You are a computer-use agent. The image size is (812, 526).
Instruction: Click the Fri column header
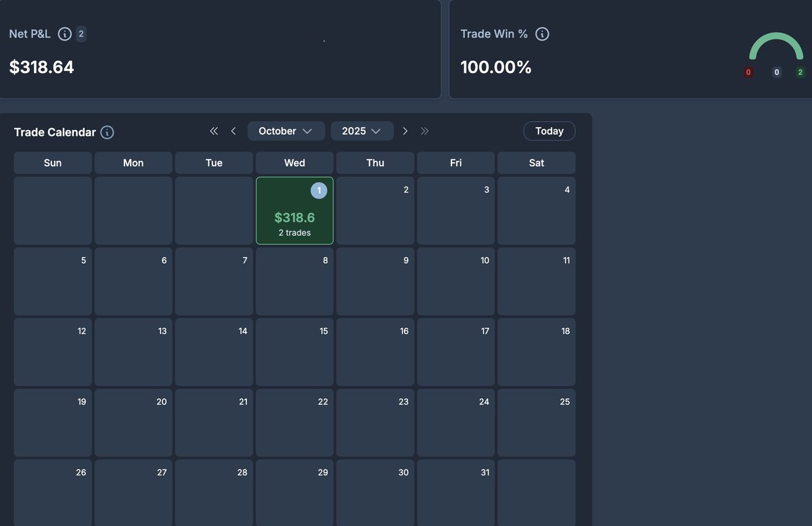point(455,163)
